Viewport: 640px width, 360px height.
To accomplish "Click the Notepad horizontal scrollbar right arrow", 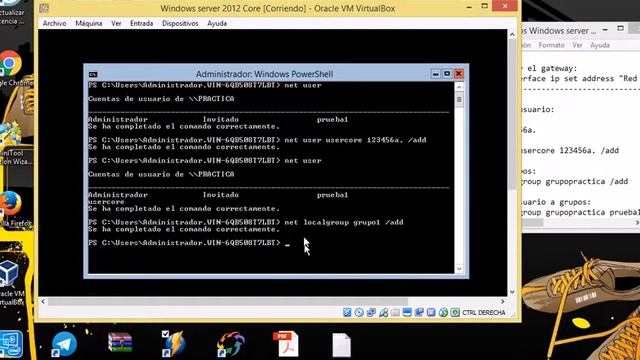I will tap(637, 223).
